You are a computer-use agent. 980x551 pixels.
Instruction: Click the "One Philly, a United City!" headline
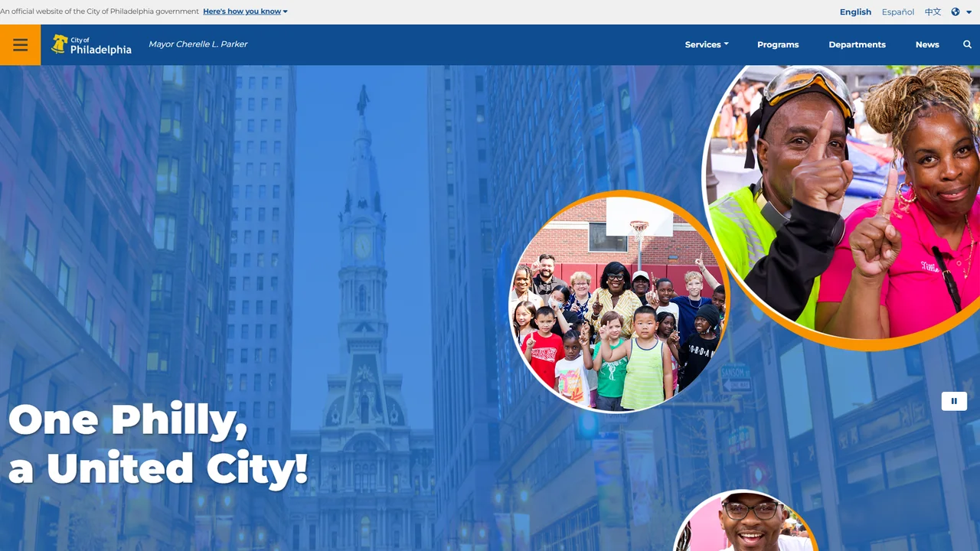(158, 444)
